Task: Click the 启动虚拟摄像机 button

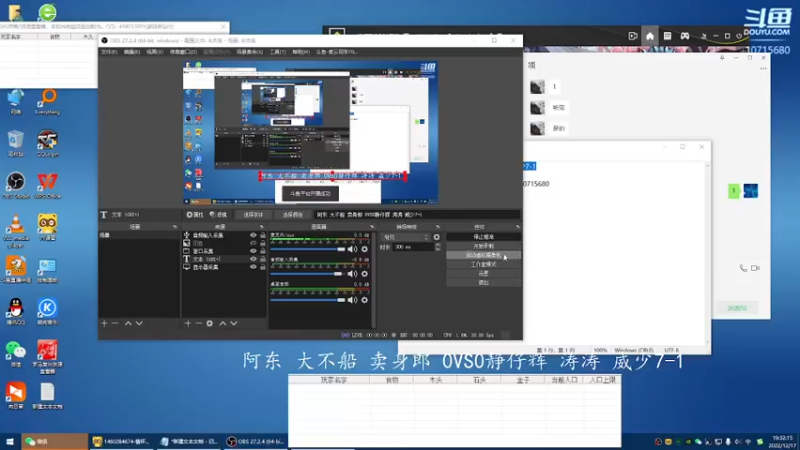Action: [483, 255]
